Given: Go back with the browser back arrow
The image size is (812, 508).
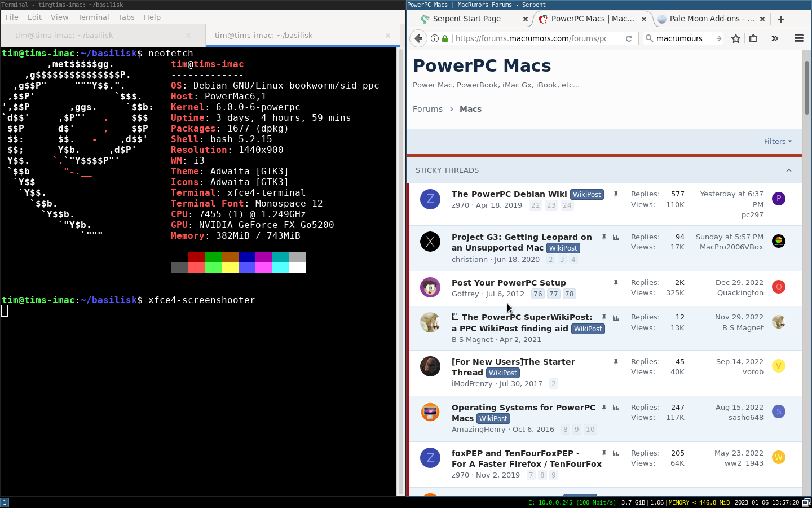Looking at the screenshot, I should 418,38.
